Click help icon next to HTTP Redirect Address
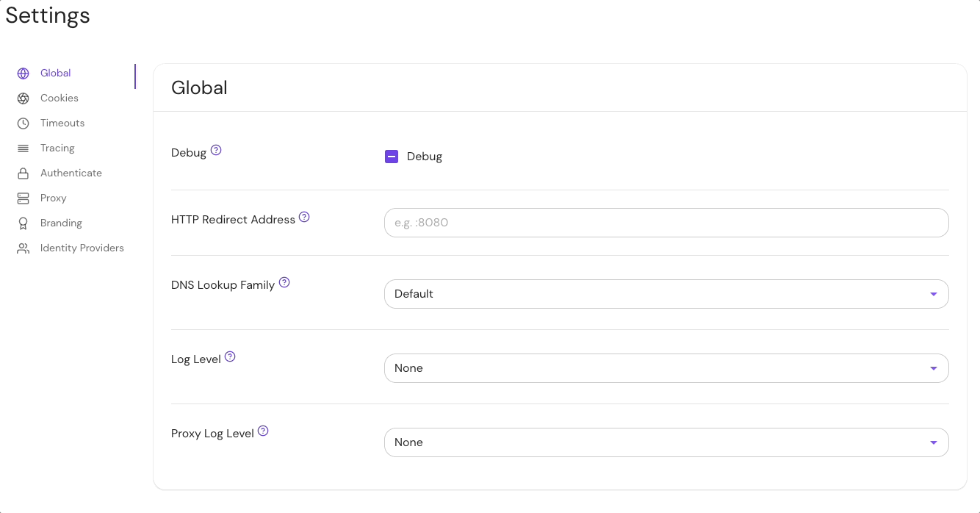 coord(304,217)
